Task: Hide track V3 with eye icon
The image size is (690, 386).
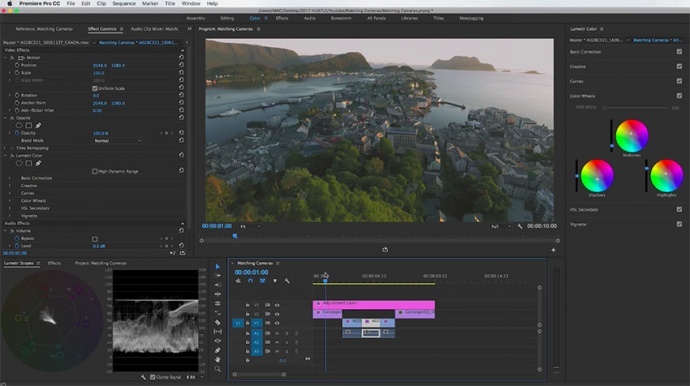Action: click(x=277, y=305)
